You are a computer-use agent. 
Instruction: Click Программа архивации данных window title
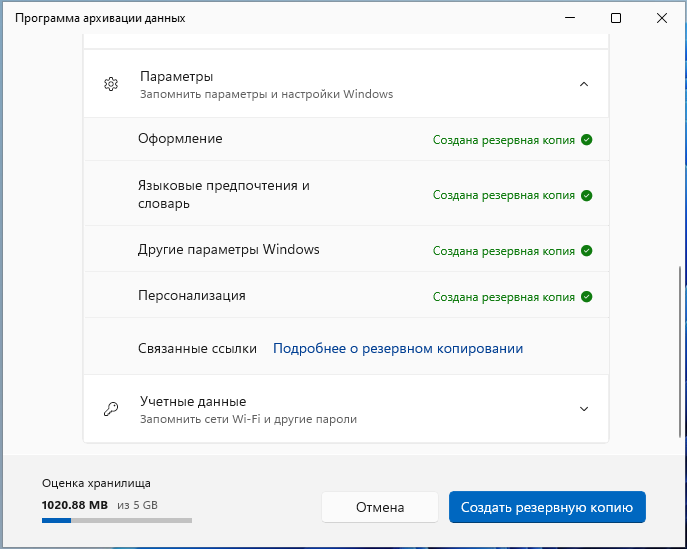(100, 18)
